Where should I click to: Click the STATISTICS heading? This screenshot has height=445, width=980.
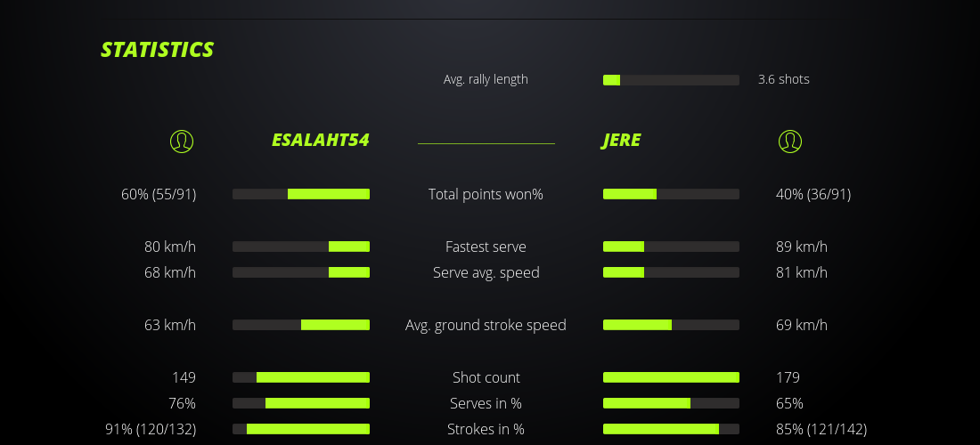tap(158, 50)
